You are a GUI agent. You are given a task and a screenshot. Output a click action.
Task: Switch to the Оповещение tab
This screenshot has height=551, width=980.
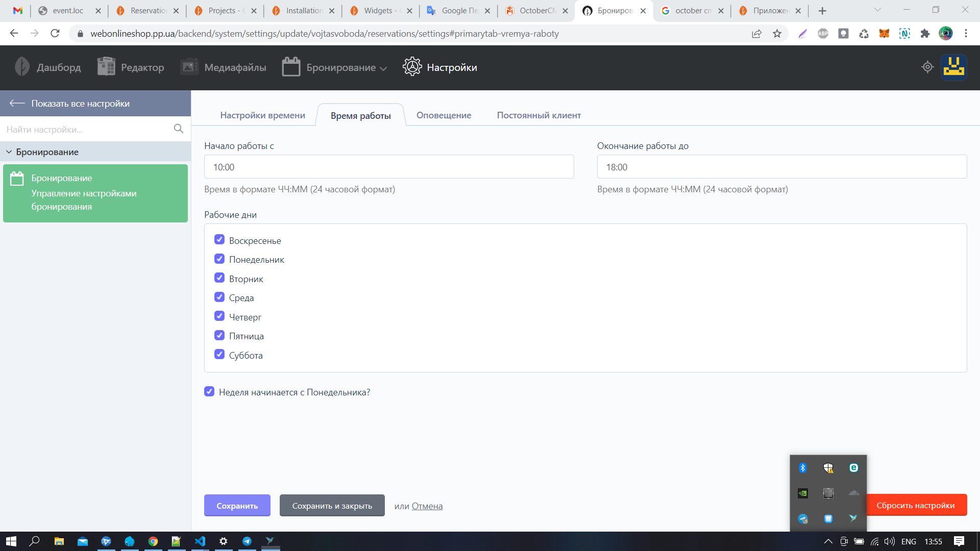[x=444, y=115]
